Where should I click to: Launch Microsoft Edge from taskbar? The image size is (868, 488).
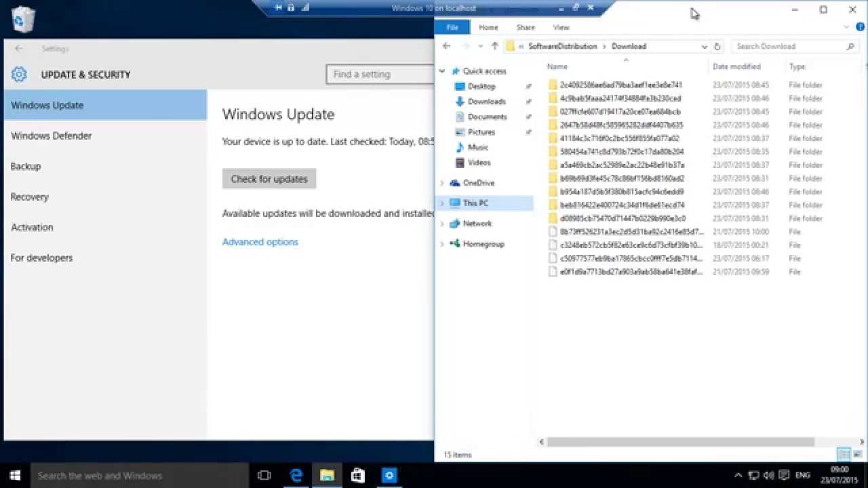296,475
